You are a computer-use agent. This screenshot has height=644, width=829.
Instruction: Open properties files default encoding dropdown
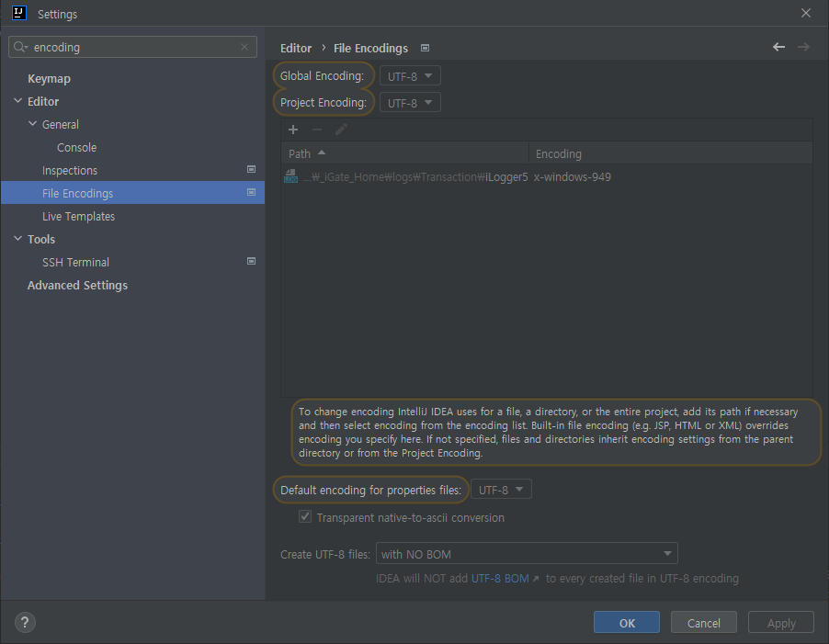501,490
